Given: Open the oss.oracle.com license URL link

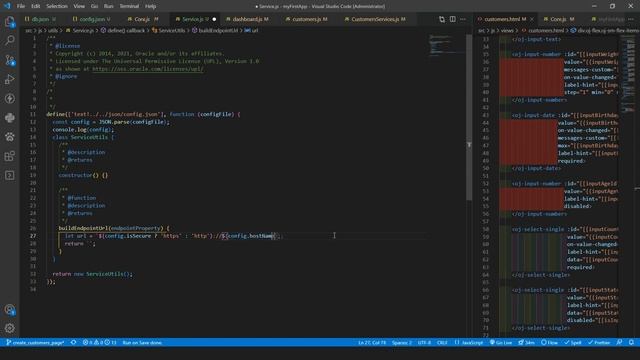Looking at the screenshot, I should pos(148,69).
